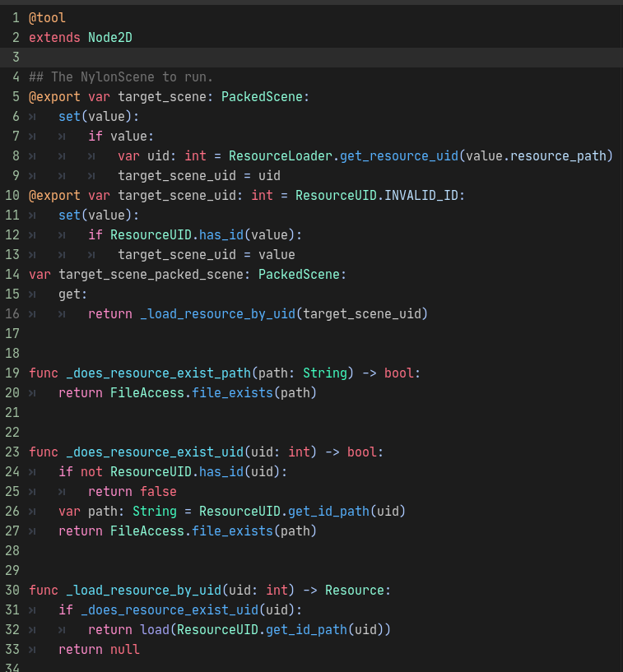Image resolution: width=623 pixels, height=672 pixels.
Task: Click 'PackedScene' type on line 5
Action: [x=262, y=97]
